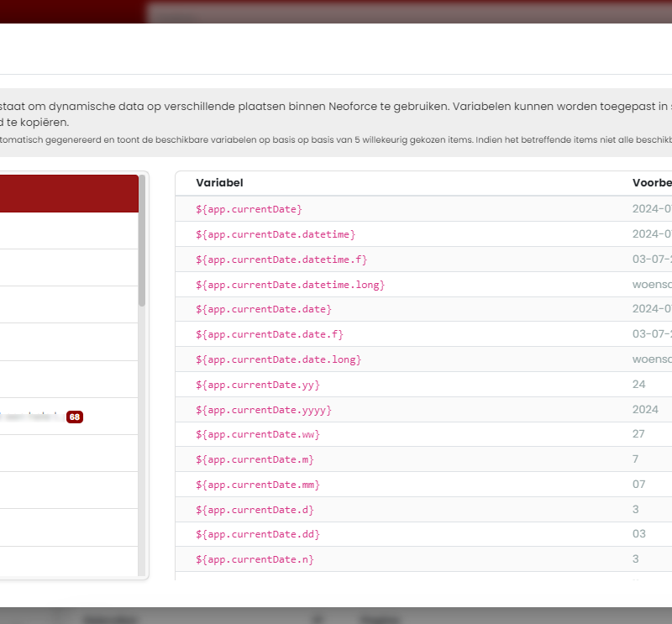Choose the ${app.currentDate.mm} variable
This screenshot has width=672, height=624.
[x=258, y=485]
